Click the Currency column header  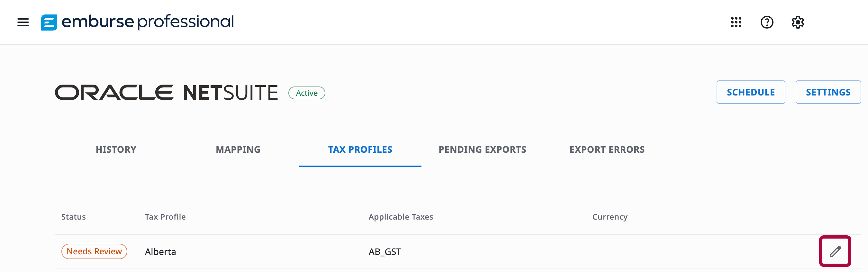(610, 217)
